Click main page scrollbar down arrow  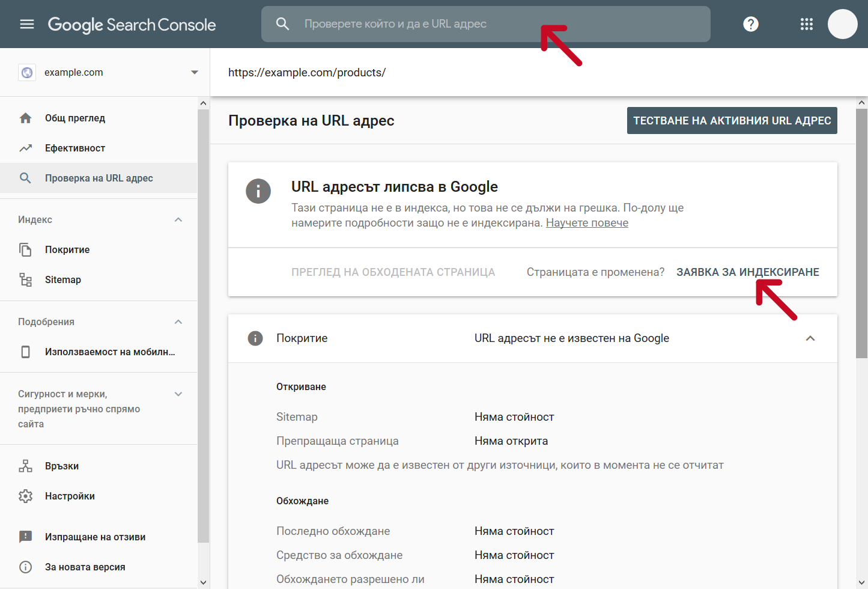tap(862, 582)
